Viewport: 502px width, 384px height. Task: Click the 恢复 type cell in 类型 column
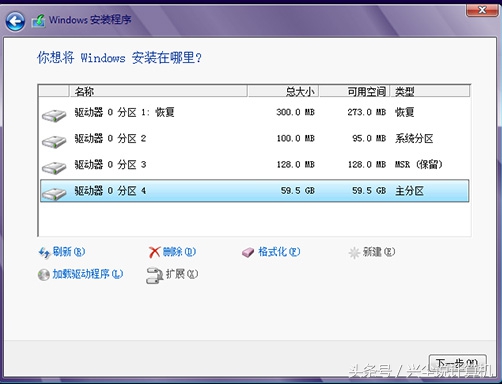(404, 112)
